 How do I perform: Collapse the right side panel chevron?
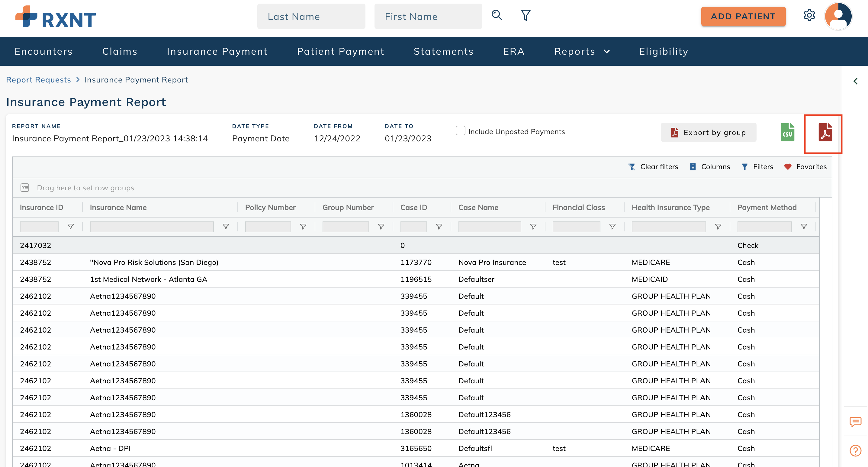point(855,81)
